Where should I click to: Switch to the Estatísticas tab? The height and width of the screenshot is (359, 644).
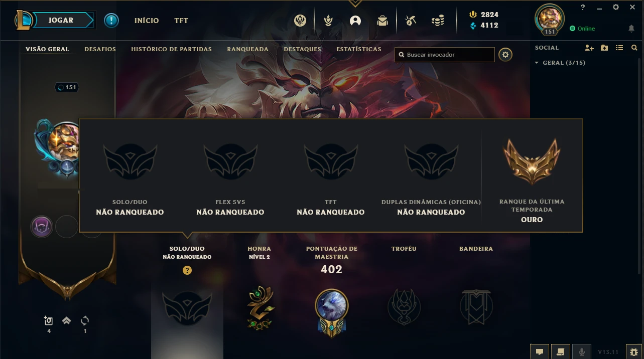[359, 49]
